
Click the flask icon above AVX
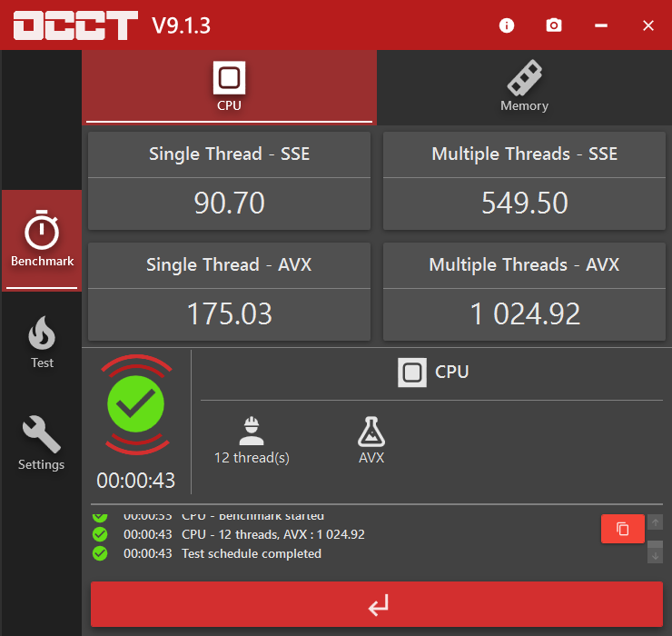coord(371,431)
